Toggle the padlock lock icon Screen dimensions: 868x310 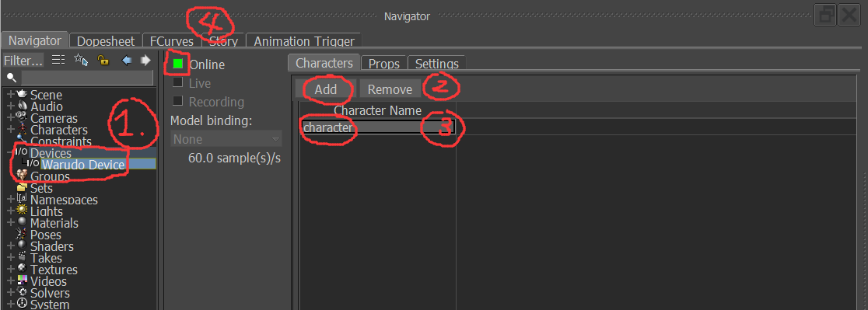tap(103, 60)
